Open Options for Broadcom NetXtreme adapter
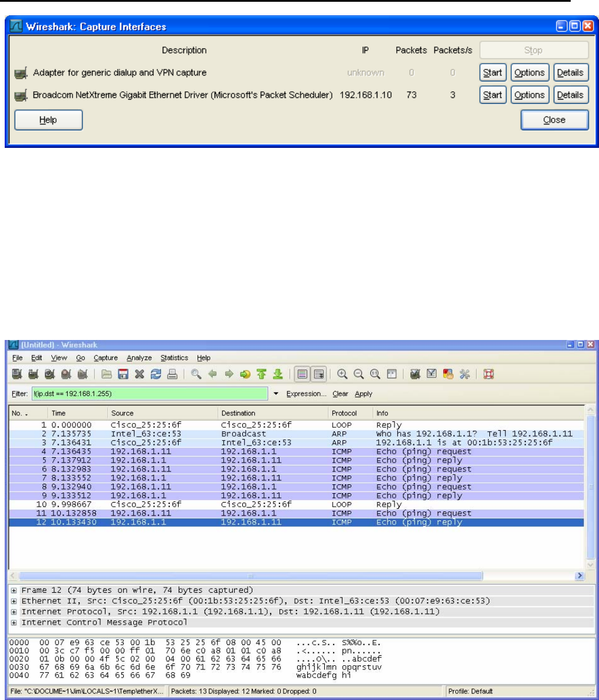 [530, 95]
